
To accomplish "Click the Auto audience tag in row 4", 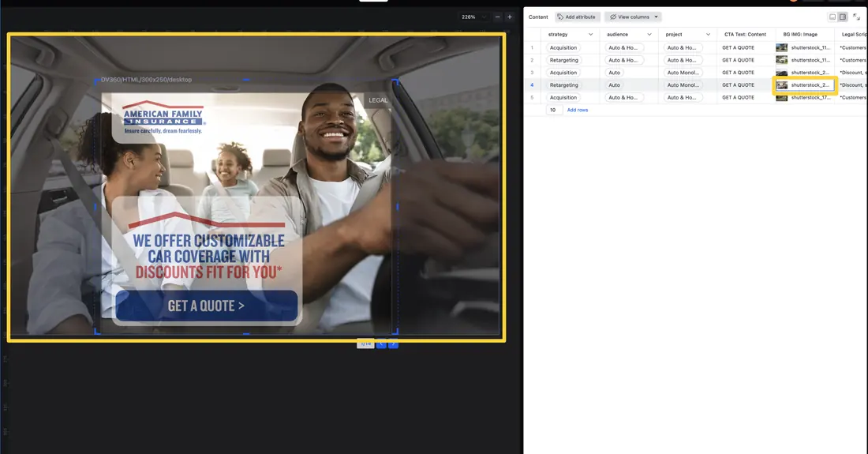I will click(615, 84).
